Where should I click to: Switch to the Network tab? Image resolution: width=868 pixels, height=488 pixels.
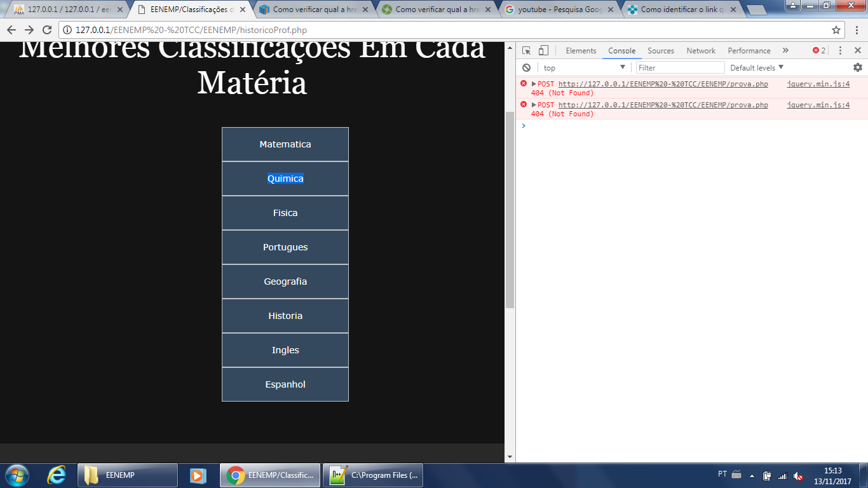coord(700,51)
